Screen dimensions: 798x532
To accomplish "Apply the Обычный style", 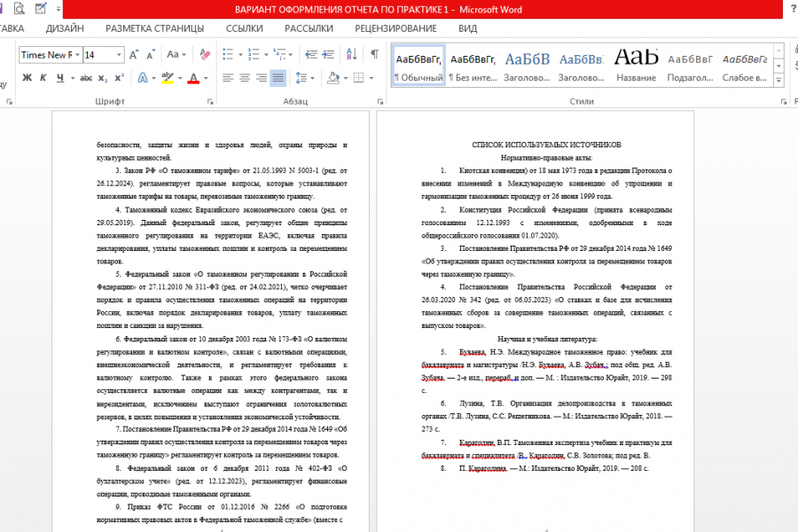I will point(419,65).
